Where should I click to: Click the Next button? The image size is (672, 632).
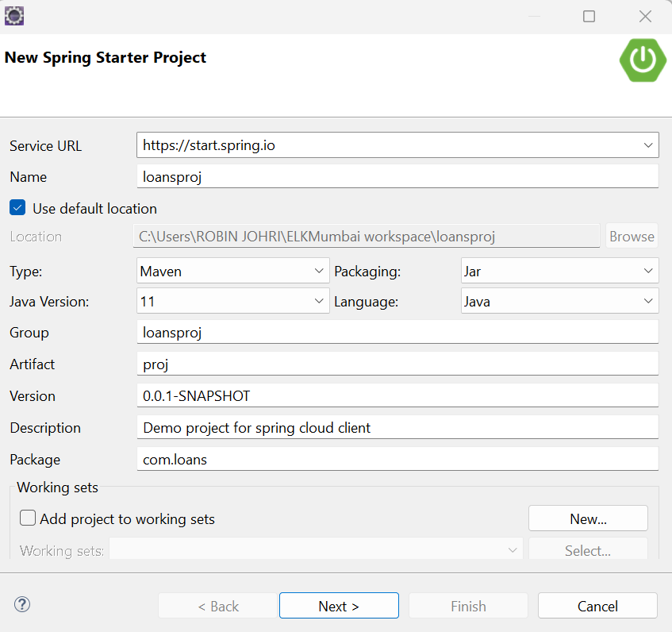coord(339,606)
